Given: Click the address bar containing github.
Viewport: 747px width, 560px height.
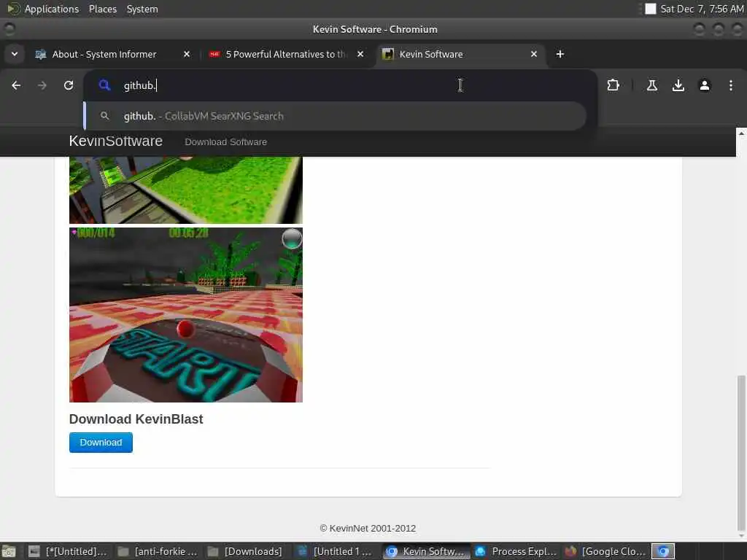Looking at the screenshot, I should (340, 85).
